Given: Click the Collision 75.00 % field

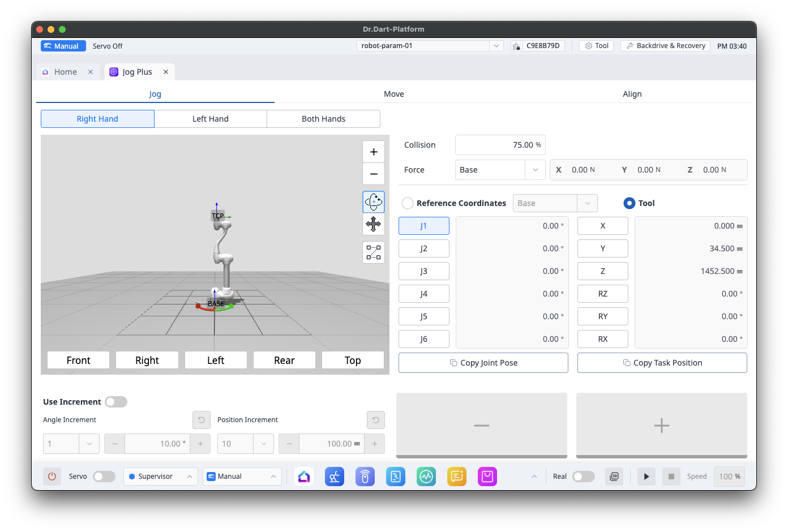Looking at the screenshot, I should click(x=500, y=145).
